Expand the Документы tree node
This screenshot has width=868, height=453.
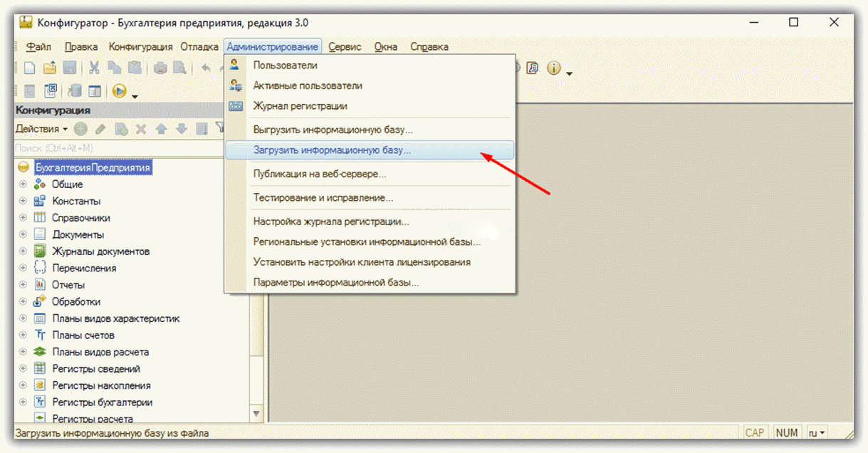(x=23, y=234)
